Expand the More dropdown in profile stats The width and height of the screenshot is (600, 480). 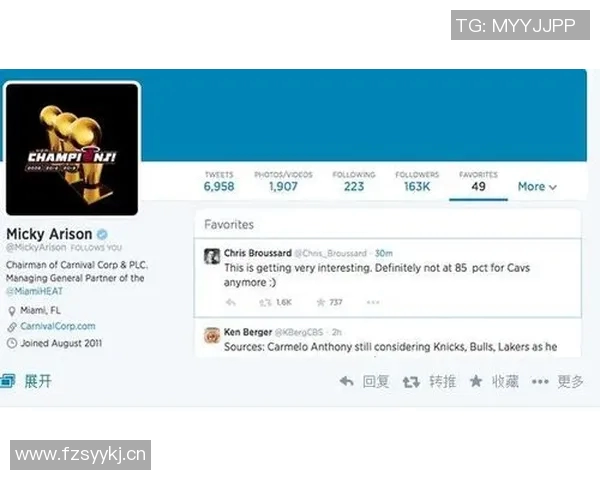click(x=537, y=186)
